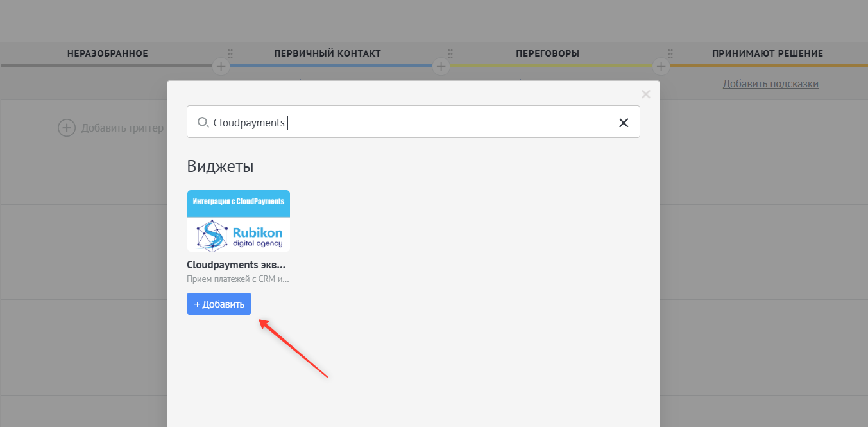Screen dimensions: 868x427
Task: Click the blue Добавить widget button
Action: point(219,304)
